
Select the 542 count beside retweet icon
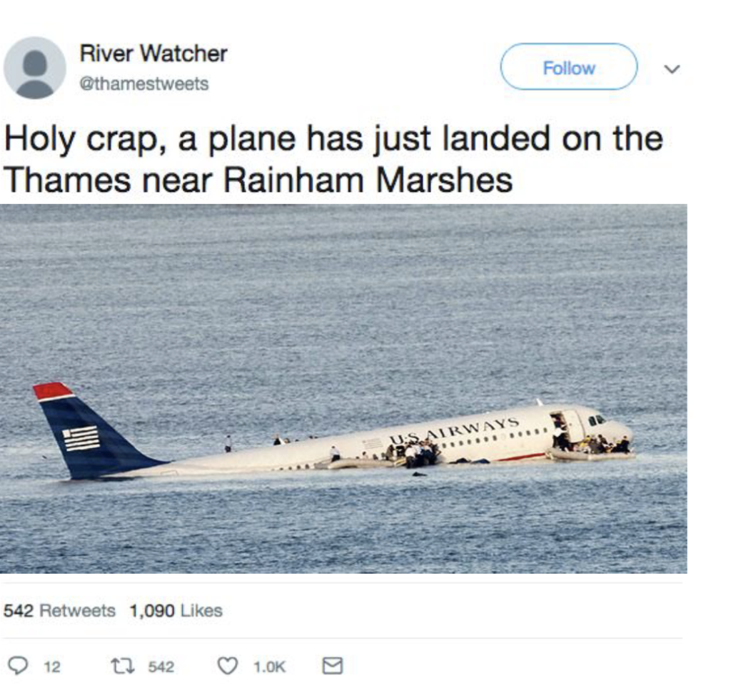click(x=161, y=667)
